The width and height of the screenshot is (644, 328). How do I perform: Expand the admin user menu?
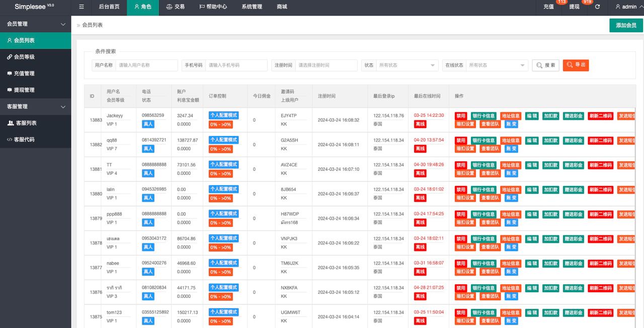coord(629,7)
